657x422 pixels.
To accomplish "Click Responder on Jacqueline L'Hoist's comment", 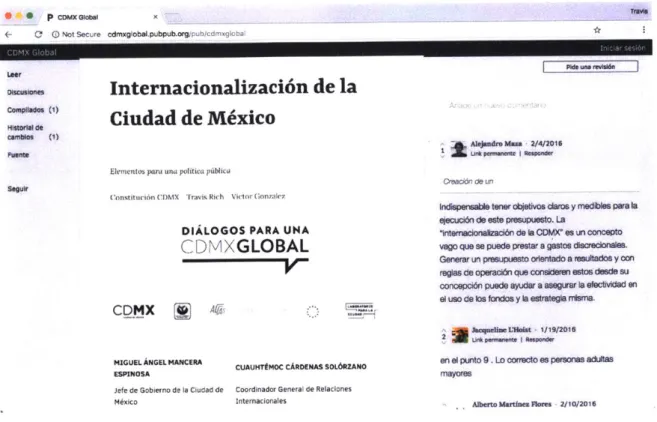I will (x=540, y=339).
